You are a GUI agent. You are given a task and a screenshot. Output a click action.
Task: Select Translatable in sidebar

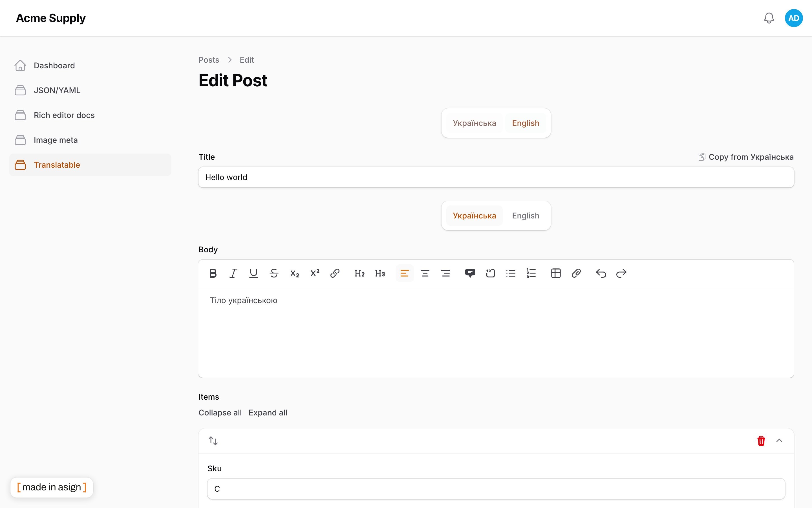[90, 165]
